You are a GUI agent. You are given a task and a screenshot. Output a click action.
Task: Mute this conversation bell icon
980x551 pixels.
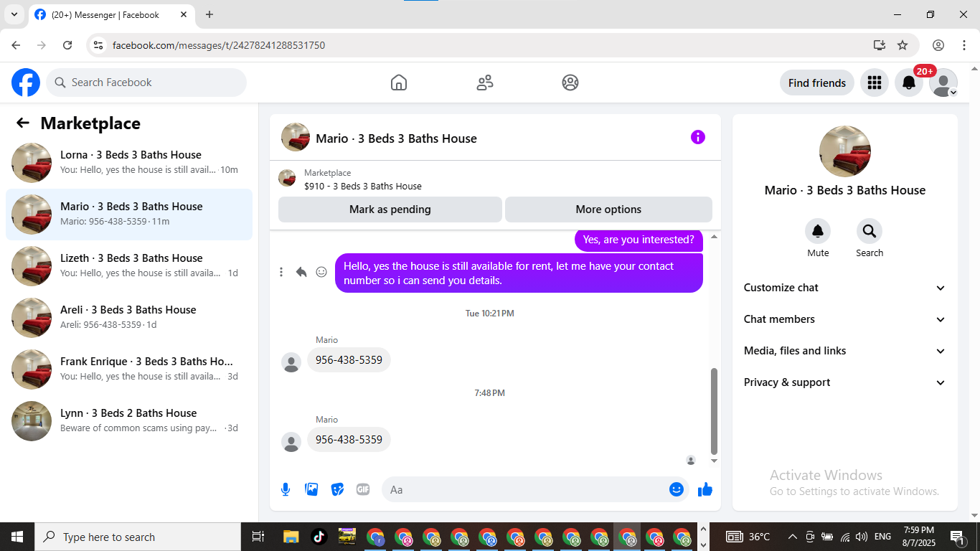click(x=818, y=231)
